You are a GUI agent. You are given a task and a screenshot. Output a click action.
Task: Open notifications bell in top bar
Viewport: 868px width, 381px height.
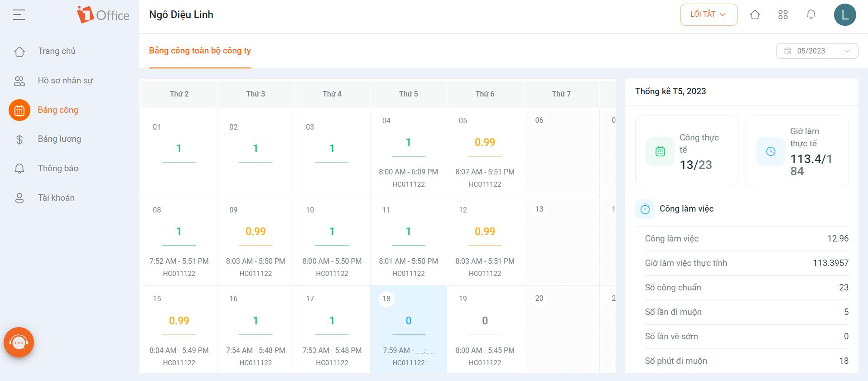[x=811, y=15]
